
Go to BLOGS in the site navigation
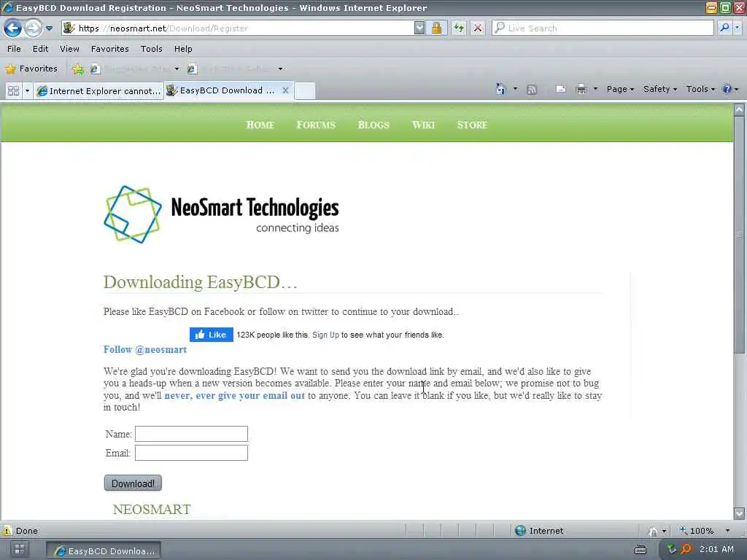[373, 125]
